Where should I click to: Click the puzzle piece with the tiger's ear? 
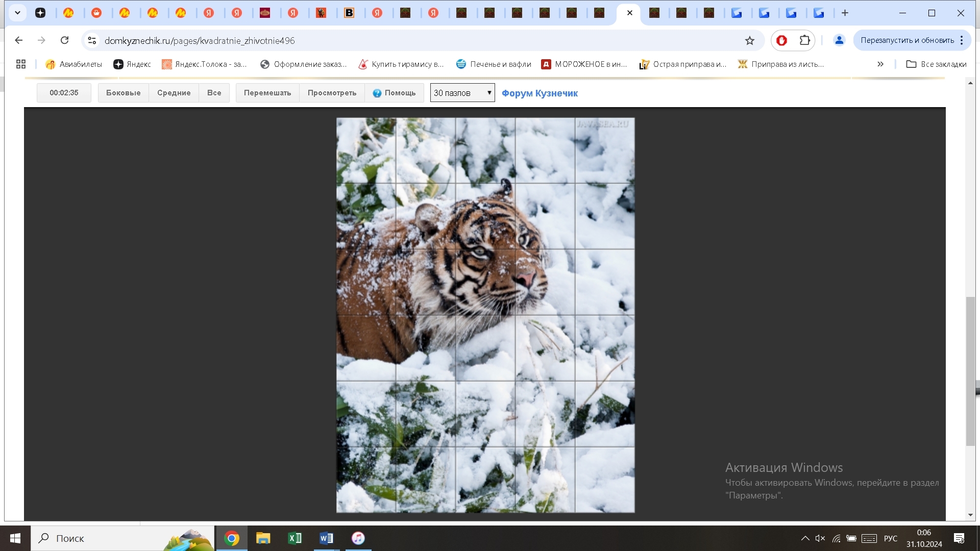[x=426, y=216]
